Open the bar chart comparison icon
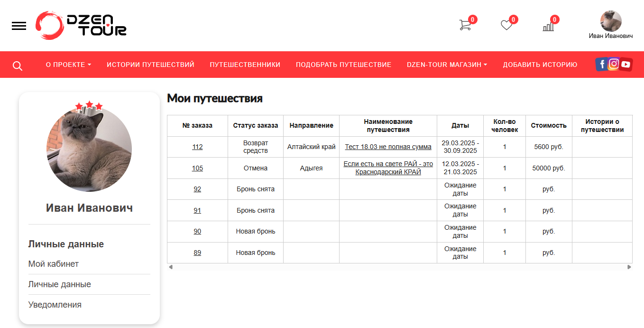Image resolution: width=644 pixels, height=328 pixels. coord(548,26)
